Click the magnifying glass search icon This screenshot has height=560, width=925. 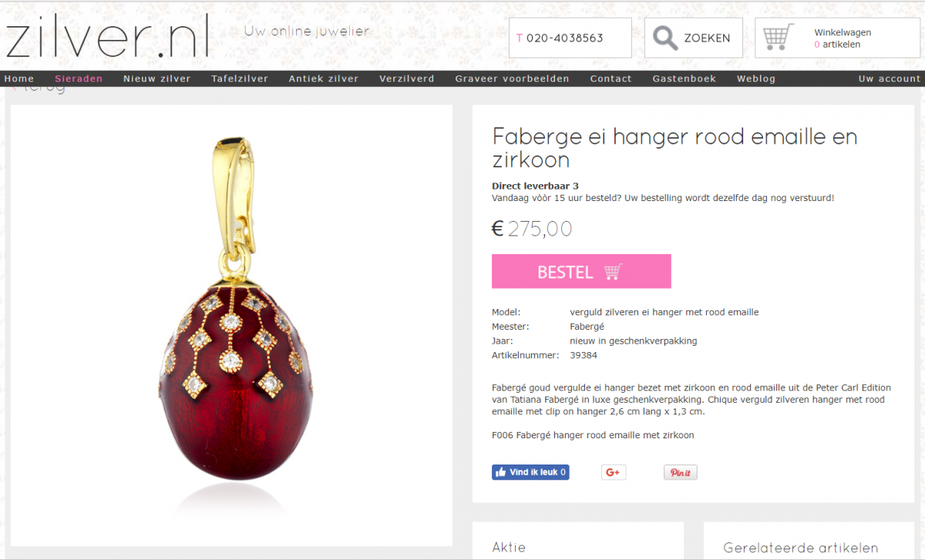[665, 38]
